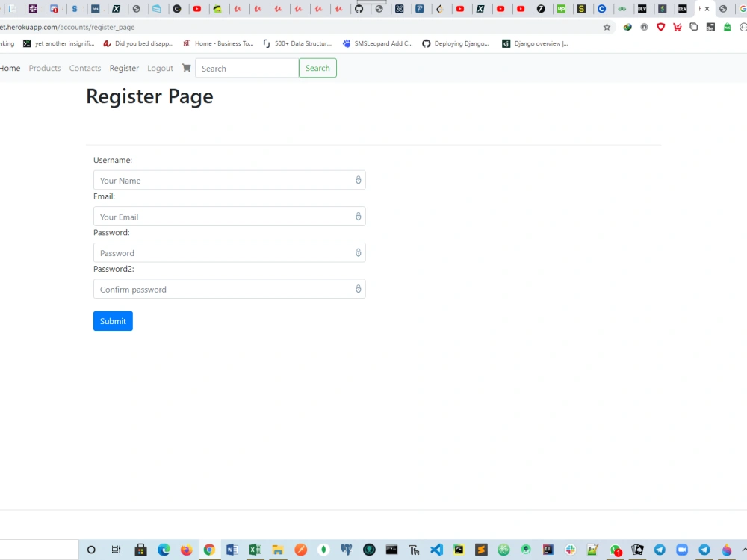
Task: Open 'Django overview' bookmark
Action: (535, 43)
